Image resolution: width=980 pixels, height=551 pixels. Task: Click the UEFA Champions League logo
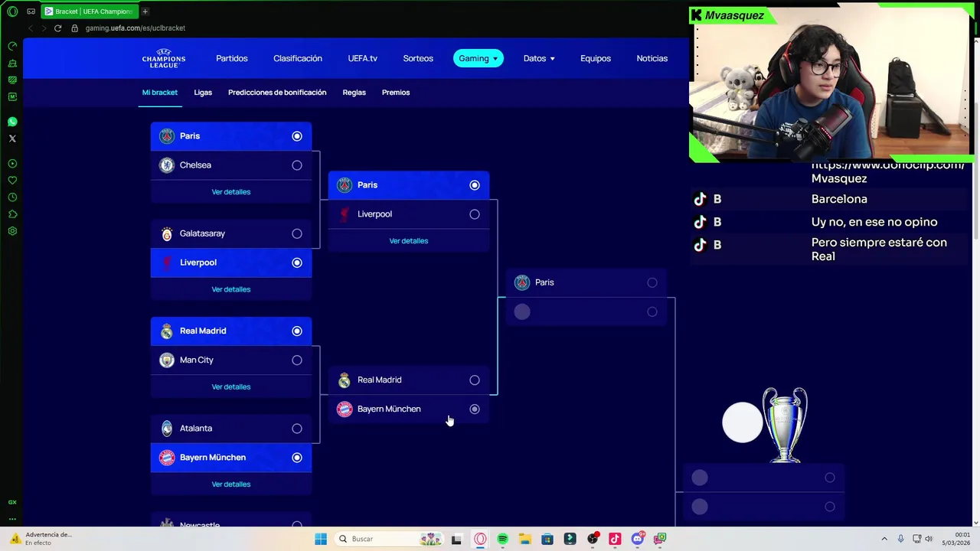tap(163, 58)
